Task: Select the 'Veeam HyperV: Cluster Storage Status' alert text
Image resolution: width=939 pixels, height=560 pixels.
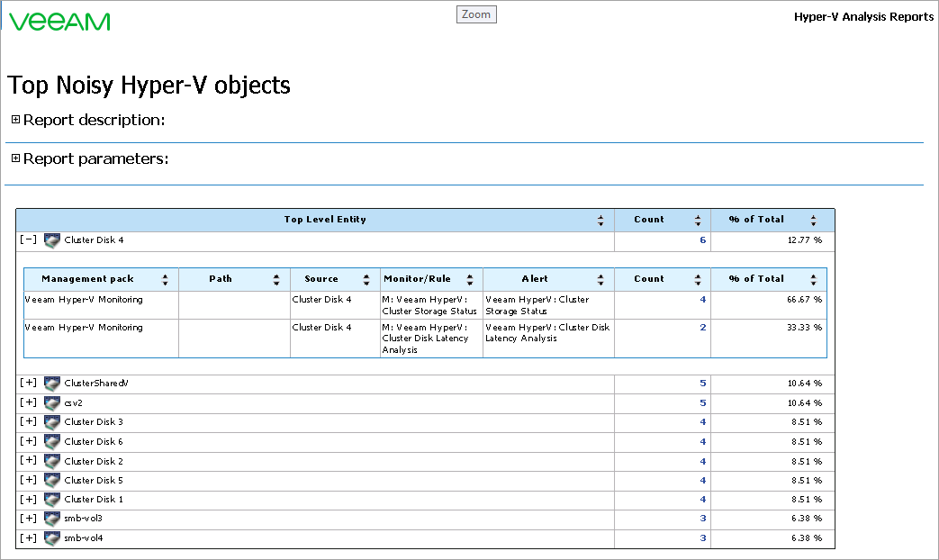Action: tap(537, 305)
